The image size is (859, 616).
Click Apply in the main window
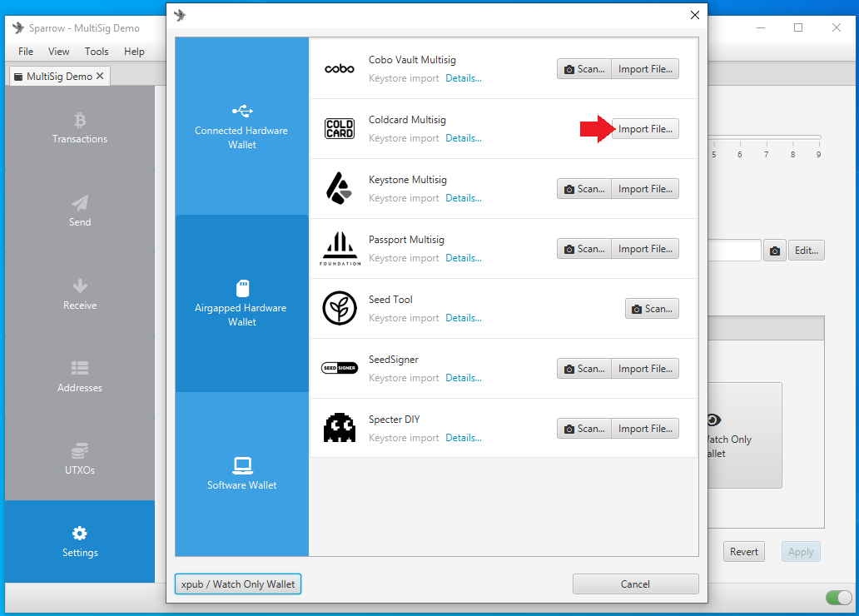(801, 552)
